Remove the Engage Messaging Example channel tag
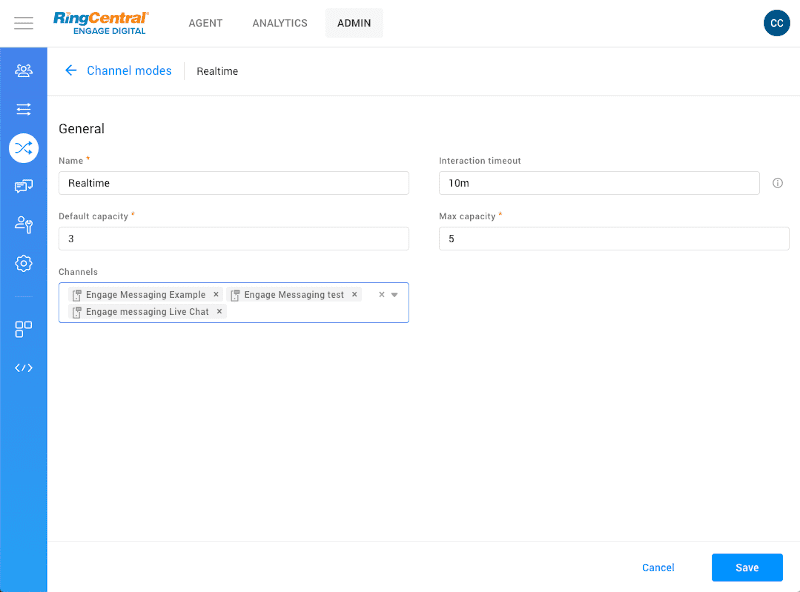This screenshot has height=592, width=800. pos(216,295)
